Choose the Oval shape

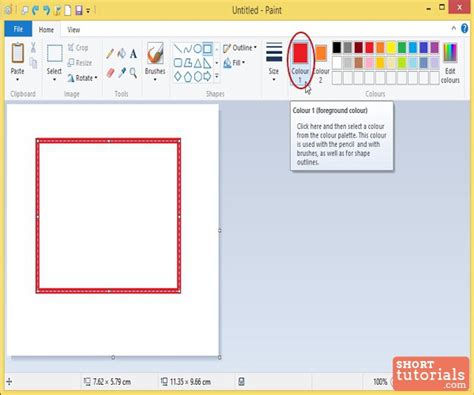[198, 49]
